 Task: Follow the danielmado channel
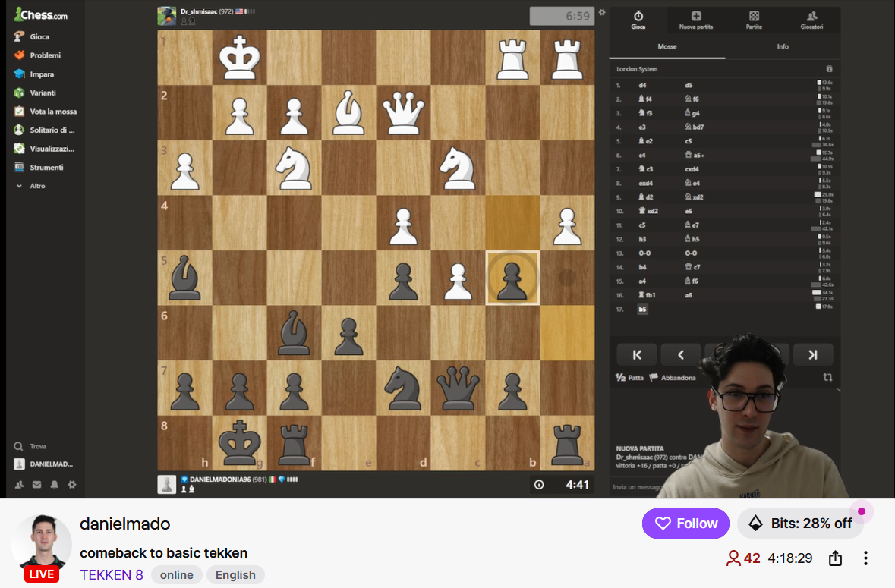pyautogui.click(x=685, y=523)
